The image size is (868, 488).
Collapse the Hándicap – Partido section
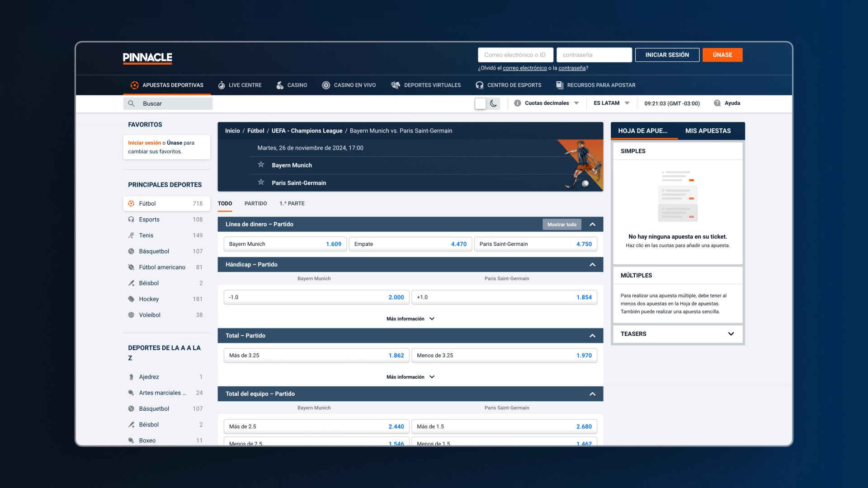(x=593, y=265)
